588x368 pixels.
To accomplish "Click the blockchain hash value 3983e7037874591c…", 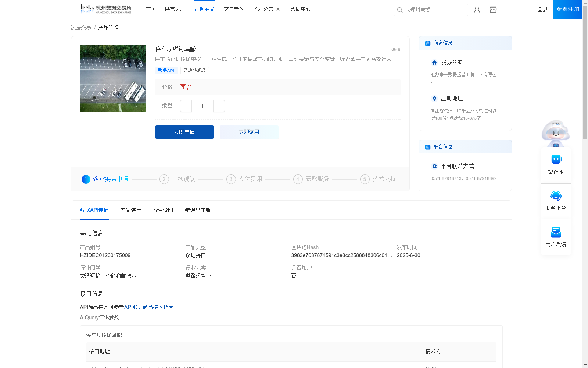I will [342, 255].
